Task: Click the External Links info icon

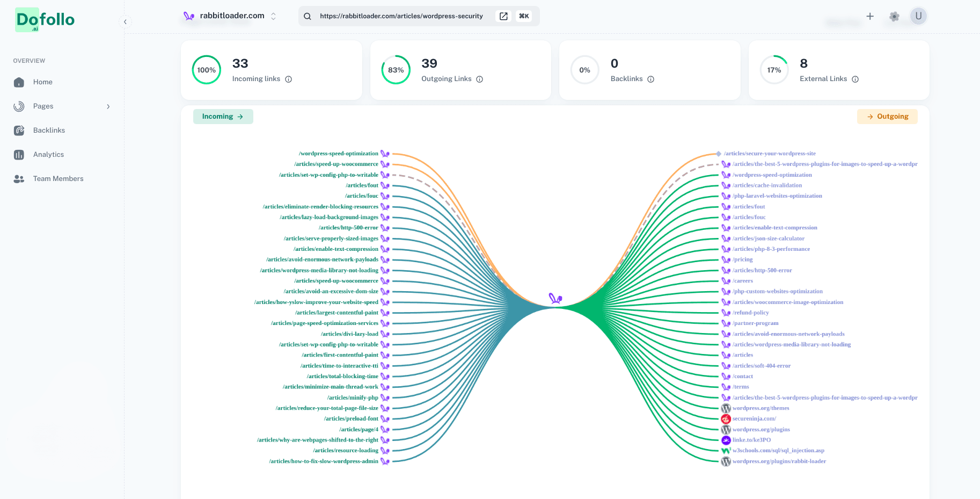Action: point(855,79)
